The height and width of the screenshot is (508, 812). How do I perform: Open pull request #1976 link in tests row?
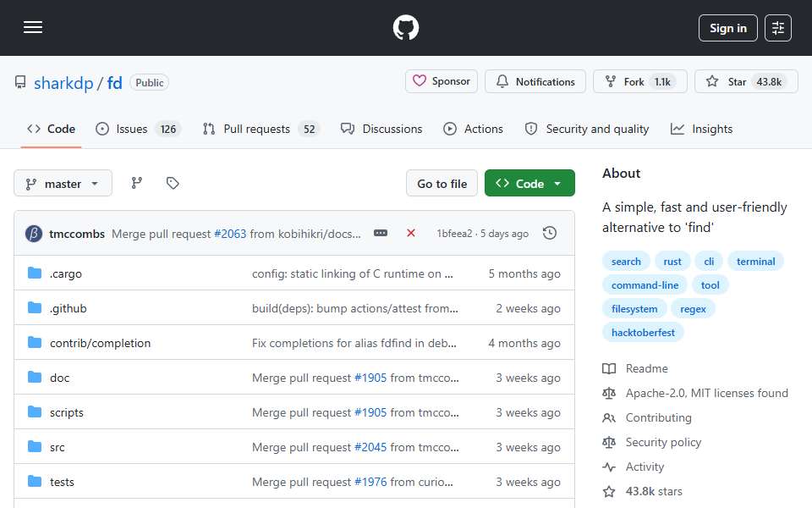[x=370, y=482]
